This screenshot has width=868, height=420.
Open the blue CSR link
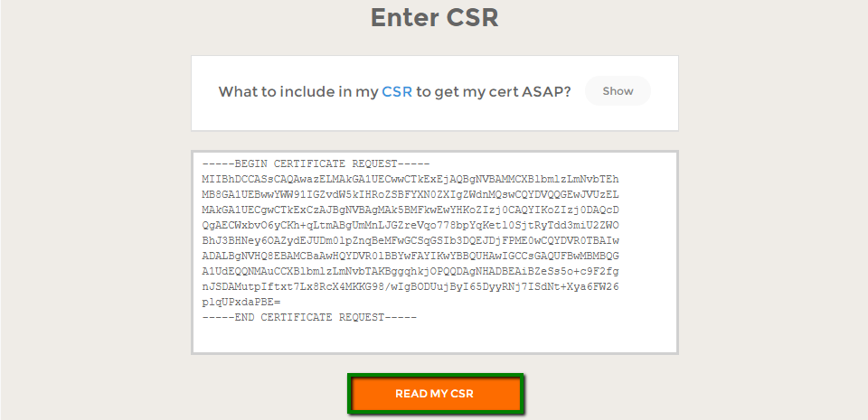[397, 91]
